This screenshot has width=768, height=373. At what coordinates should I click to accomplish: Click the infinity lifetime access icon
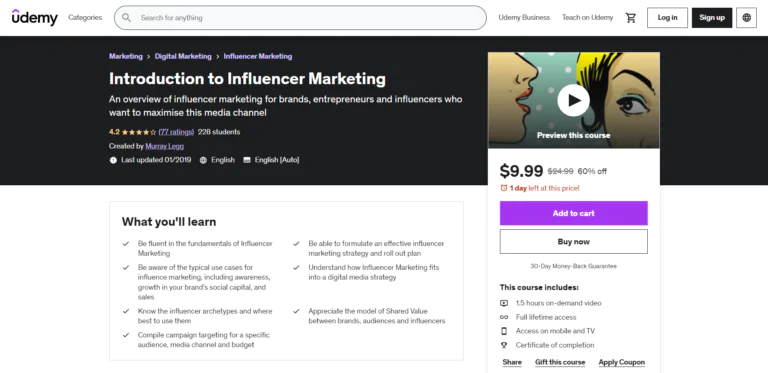click(x=504, y=317)
